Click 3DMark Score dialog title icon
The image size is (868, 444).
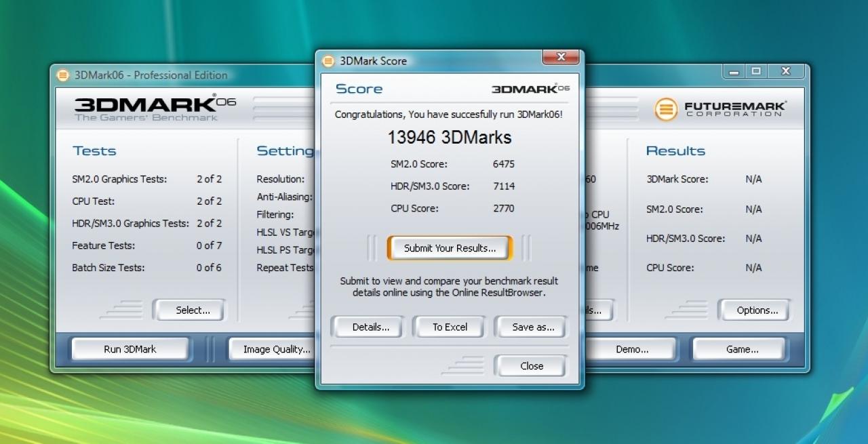[328, 61]
